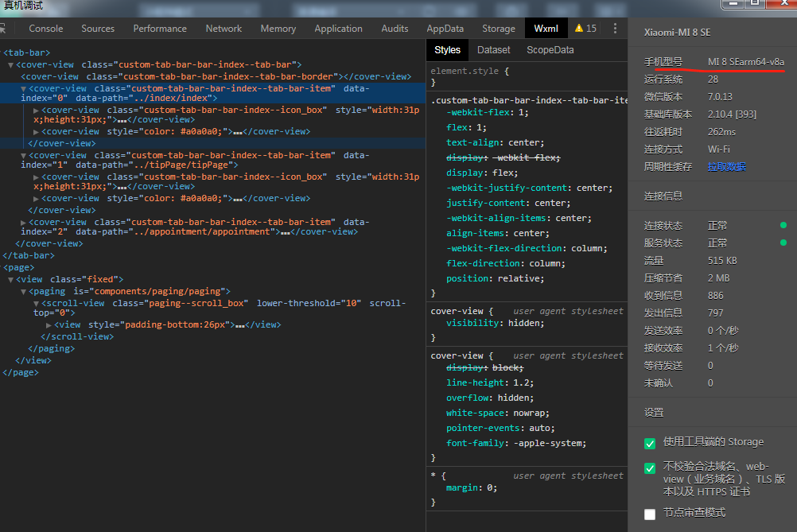The image size is (797, 532).
Task: Expand the cover-view data-index="2" appointment node
Action: tap(24, 223)
